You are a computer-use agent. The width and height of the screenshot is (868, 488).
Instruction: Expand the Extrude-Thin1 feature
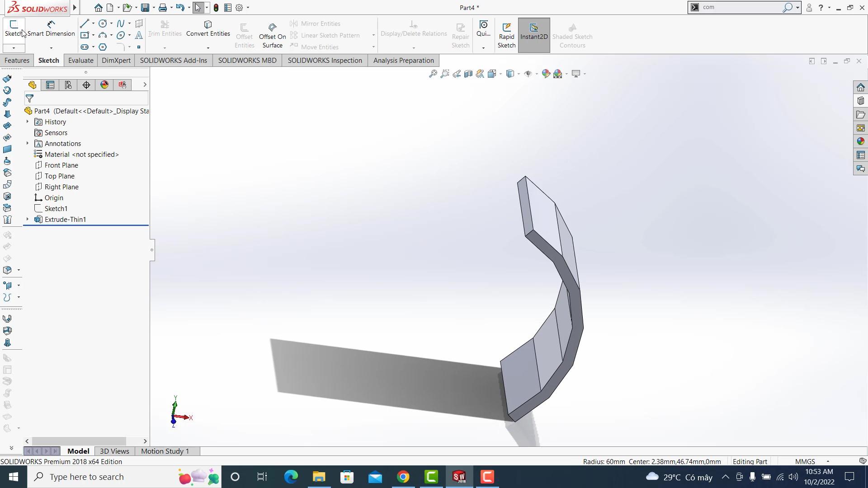pyautogui.click(x=27, y=219)
